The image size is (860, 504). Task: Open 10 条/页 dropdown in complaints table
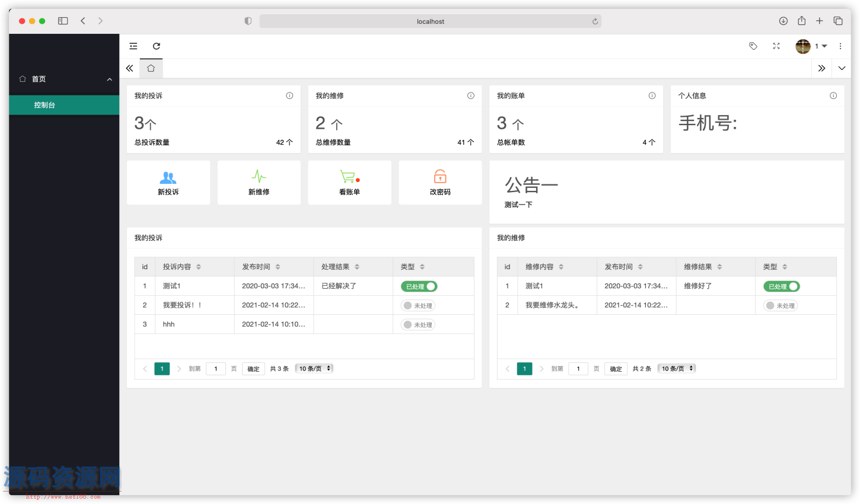point(314,369)
